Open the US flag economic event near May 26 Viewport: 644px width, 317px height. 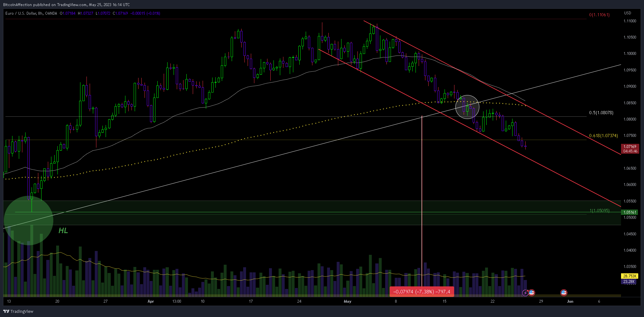pos(531,292)
